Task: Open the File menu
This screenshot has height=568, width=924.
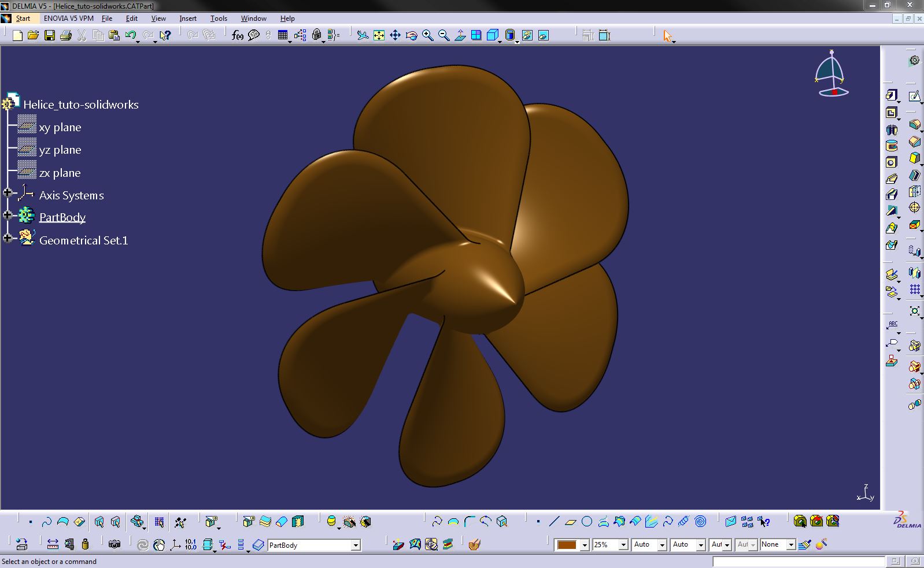Action: pos(107,18)
